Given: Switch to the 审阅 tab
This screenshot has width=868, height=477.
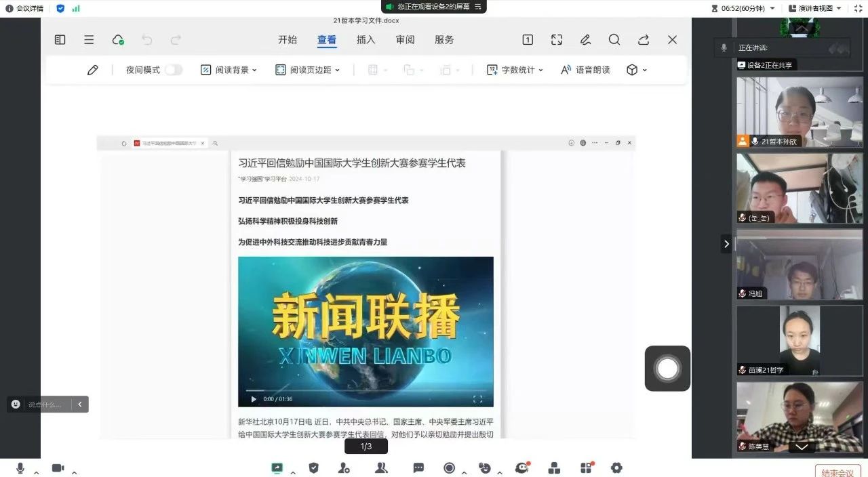Looking at the screenshot, I should pos(405,40).
